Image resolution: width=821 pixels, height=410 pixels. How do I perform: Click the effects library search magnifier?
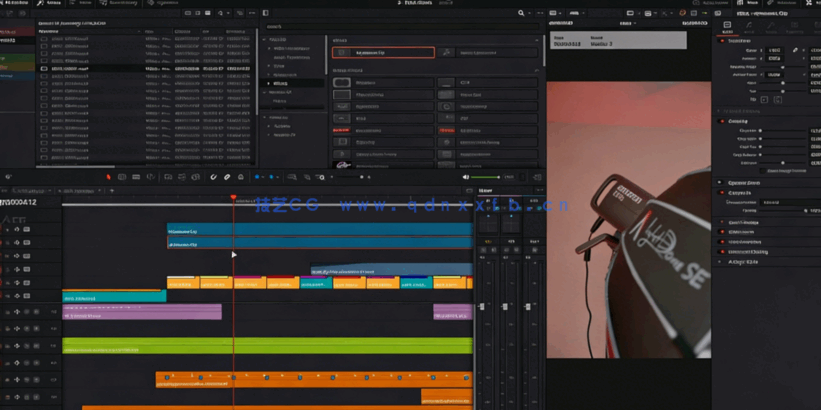(521, 13)
